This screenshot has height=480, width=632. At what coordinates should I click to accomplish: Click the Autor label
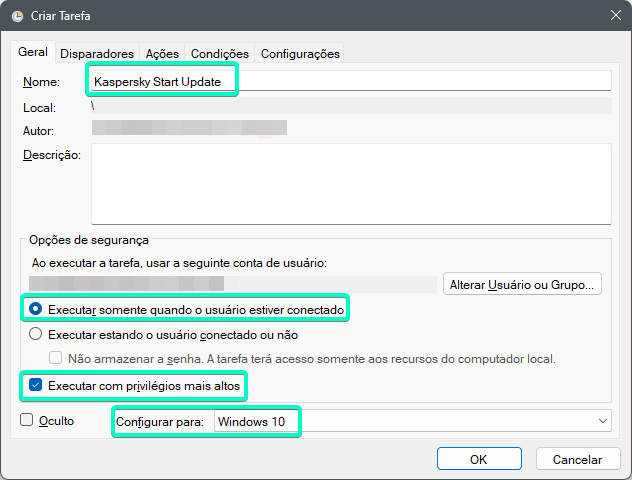click(x=38, y=131)
